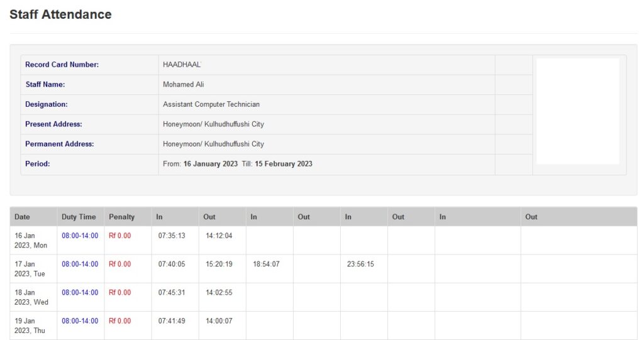Select the Assistant Computer Technician designation text
Screen dimensions: 644x340
pyautogui.click(x=211, y=104)
